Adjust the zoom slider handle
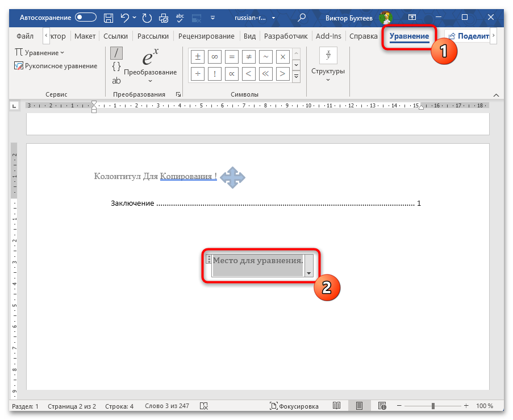 pos(433,406)
